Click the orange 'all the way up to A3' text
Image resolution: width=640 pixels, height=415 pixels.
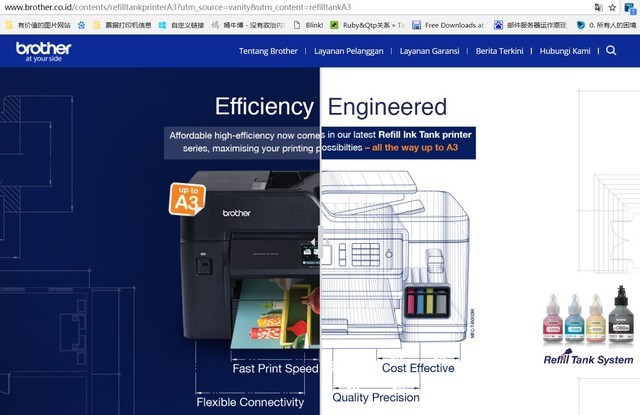tap(415, 147)
